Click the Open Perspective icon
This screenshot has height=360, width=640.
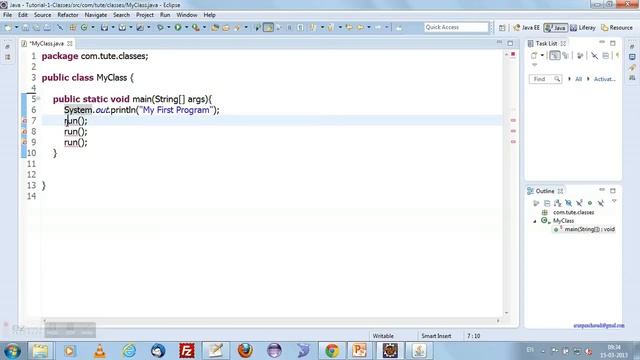coord(502,28)
